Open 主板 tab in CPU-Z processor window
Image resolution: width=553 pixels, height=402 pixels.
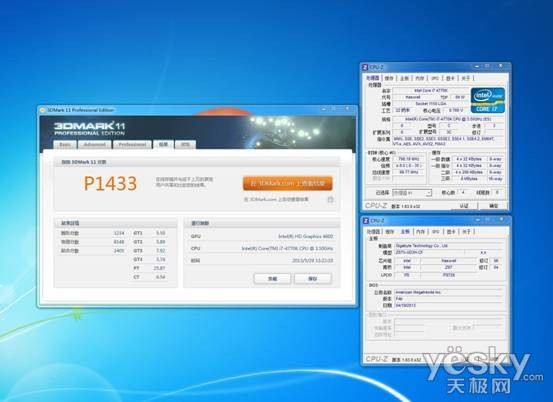click(405, 78)
